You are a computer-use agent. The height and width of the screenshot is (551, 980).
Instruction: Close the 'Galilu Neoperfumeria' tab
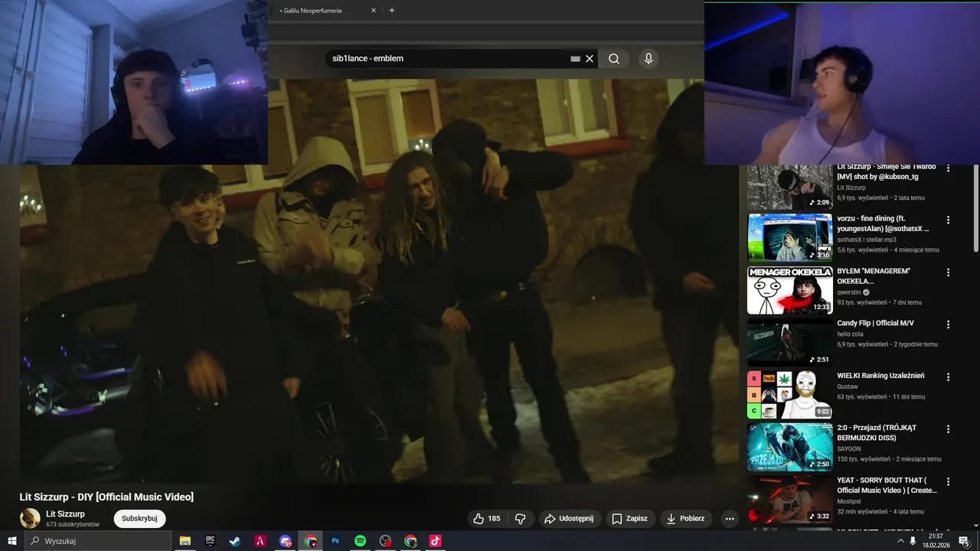click(374, 11)
